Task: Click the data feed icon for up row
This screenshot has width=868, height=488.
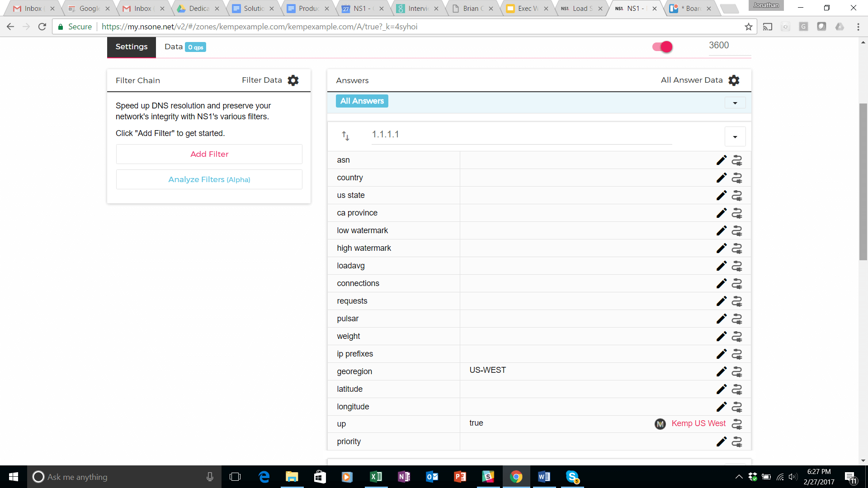Action: [x=737, y=424]
